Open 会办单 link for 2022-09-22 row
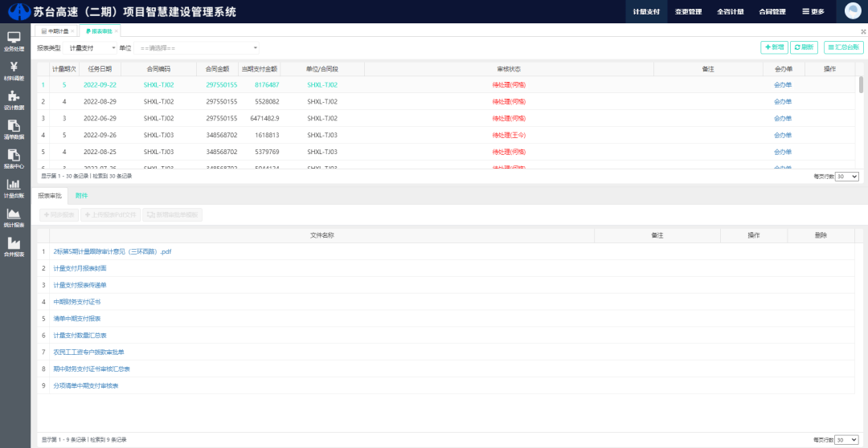 pyautogui.click(x=783, y=85)
